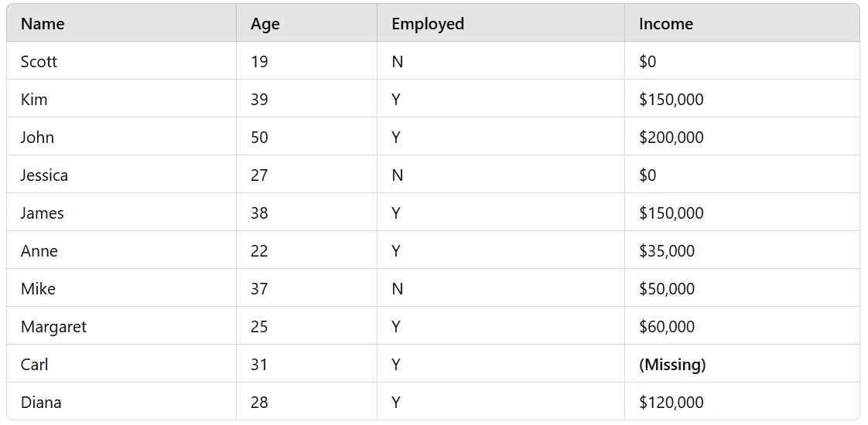
Task: Click the Employed column header
Action: pos(501,24)
